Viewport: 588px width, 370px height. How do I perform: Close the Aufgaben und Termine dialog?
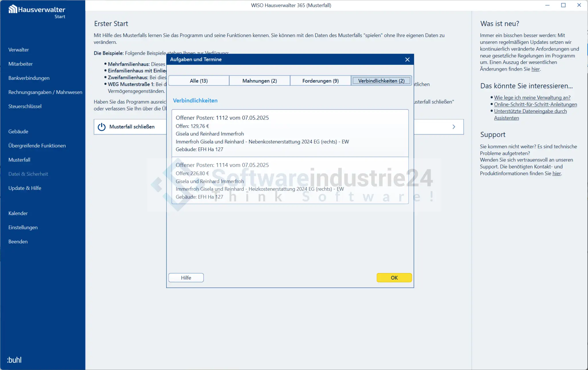(x=407, y=59)
